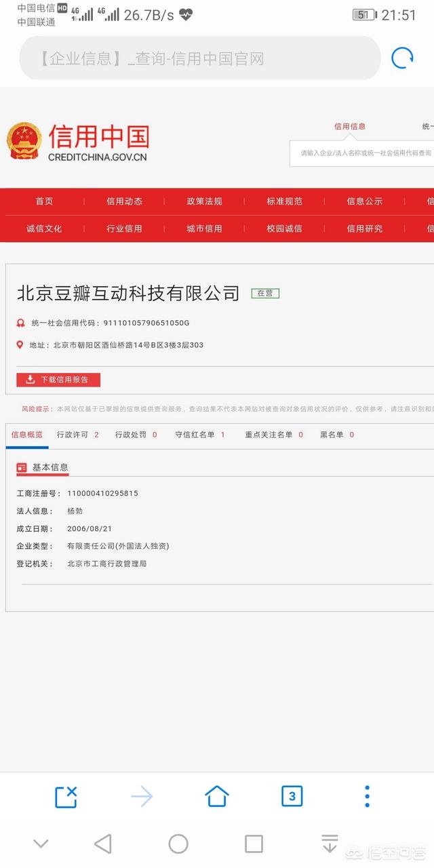Open the 信用研究 menu item
434x868 pixels.
[x=365, y=229]
